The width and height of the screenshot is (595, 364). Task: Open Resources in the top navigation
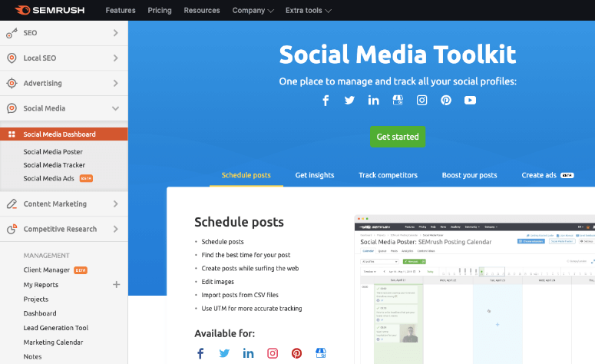(x=202, y=11)
